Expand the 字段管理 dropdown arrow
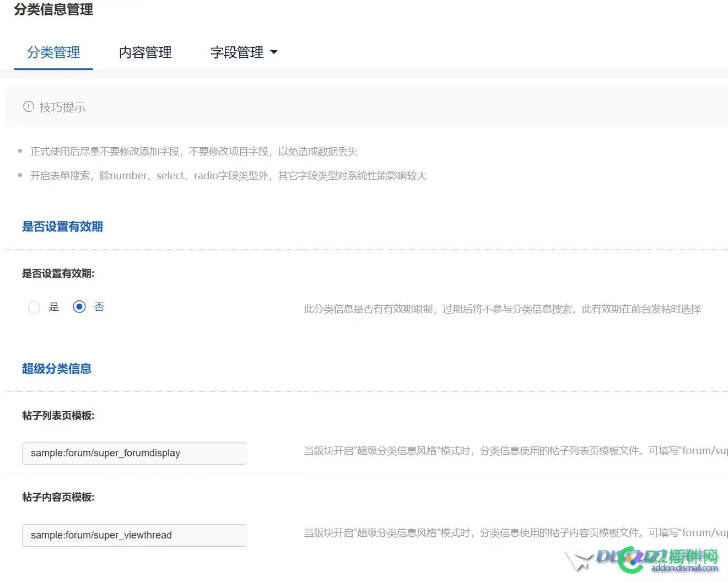 pos(274,52)
